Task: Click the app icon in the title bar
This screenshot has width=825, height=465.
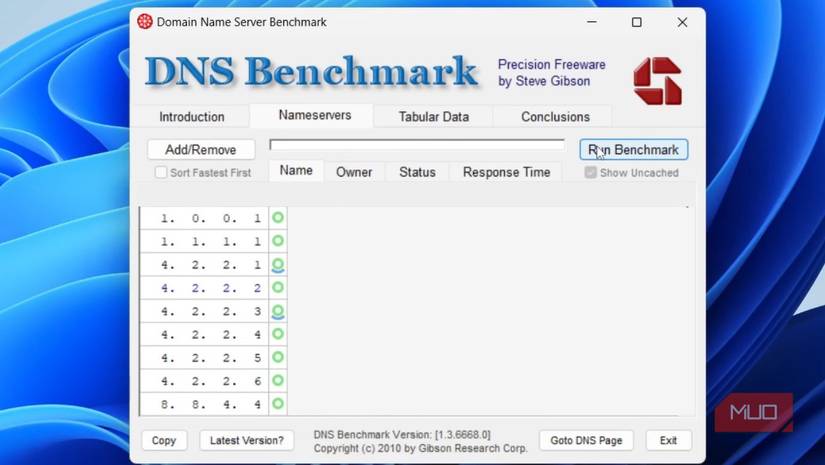Action: (145, 22)
